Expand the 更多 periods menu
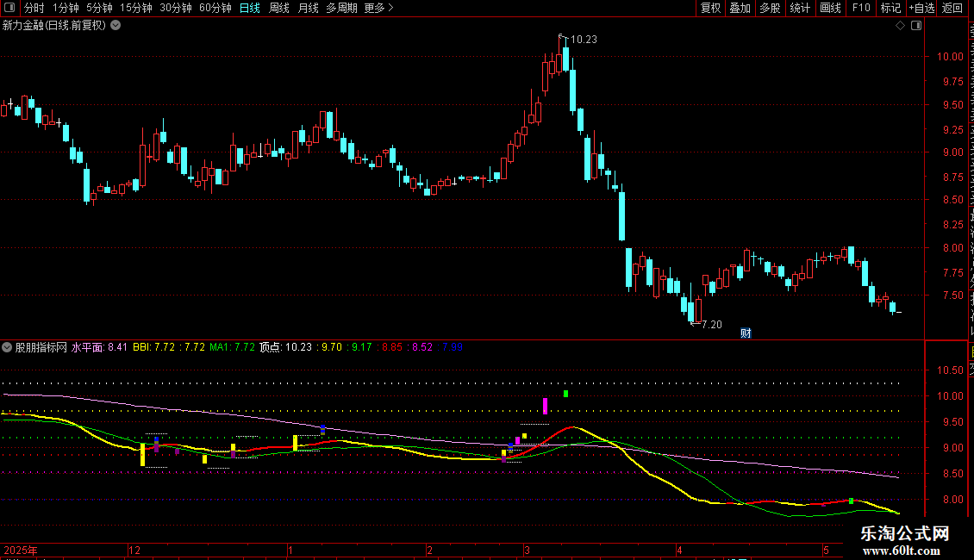This screenshot has width=974, height=560. coord(379,8)
